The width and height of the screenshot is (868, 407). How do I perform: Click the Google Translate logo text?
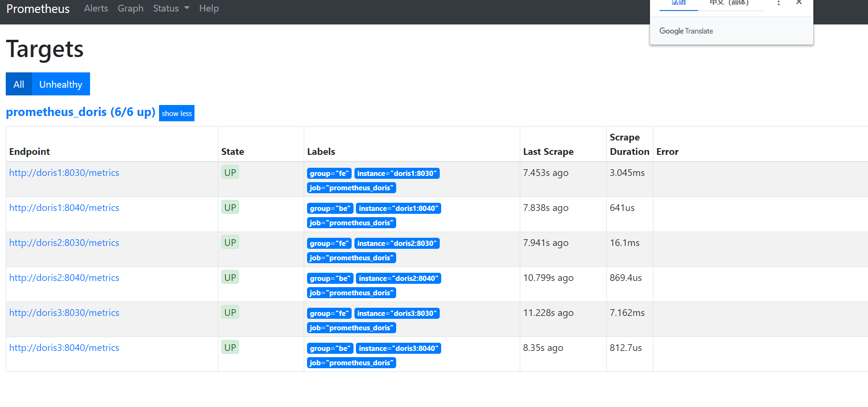(686, 31)
